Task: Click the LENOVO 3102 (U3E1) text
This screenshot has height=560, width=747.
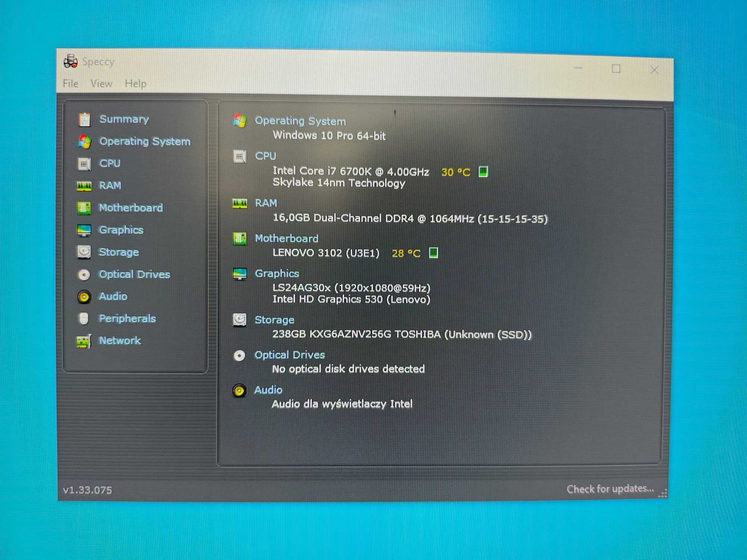Action: coord(326,253)
